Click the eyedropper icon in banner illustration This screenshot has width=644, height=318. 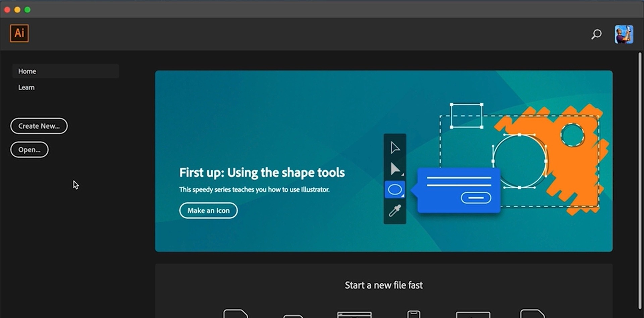[x=395, y=211]
